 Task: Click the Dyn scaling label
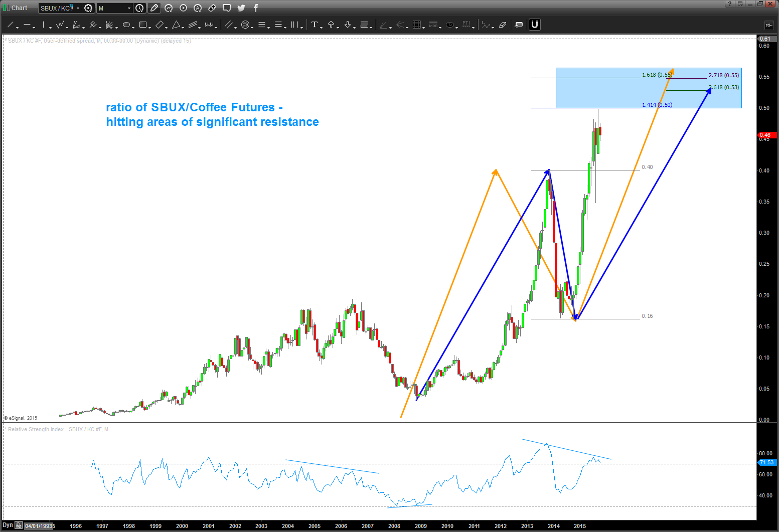click(8, 525)
